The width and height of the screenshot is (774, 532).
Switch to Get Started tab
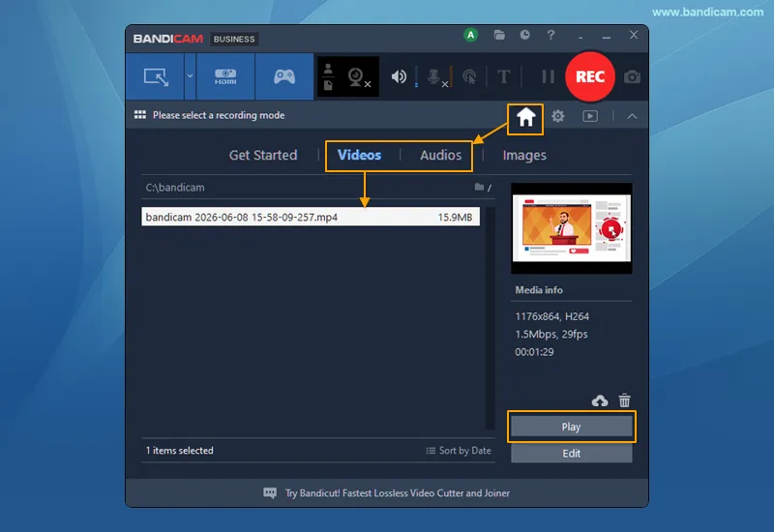(x=263, y=155)
